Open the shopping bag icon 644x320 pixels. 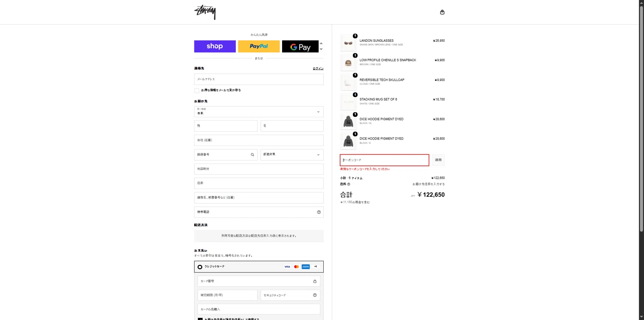pyautogui.click(x=442, y=12)
